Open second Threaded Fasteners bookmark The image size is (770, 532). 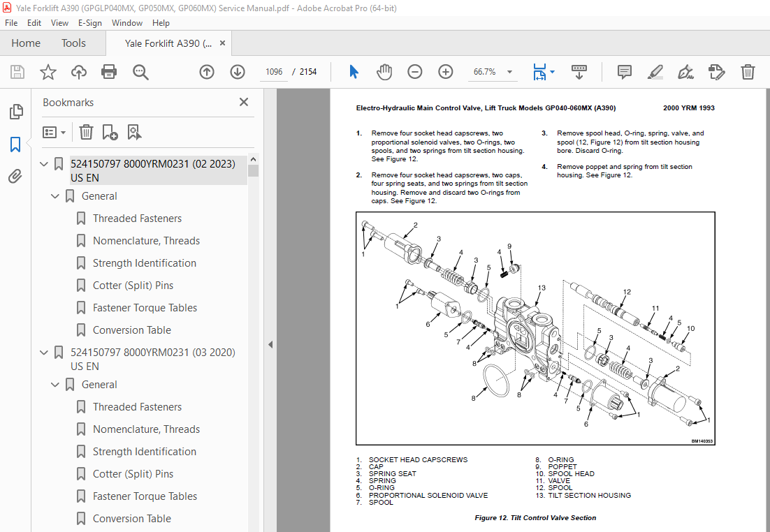(137, 407)
